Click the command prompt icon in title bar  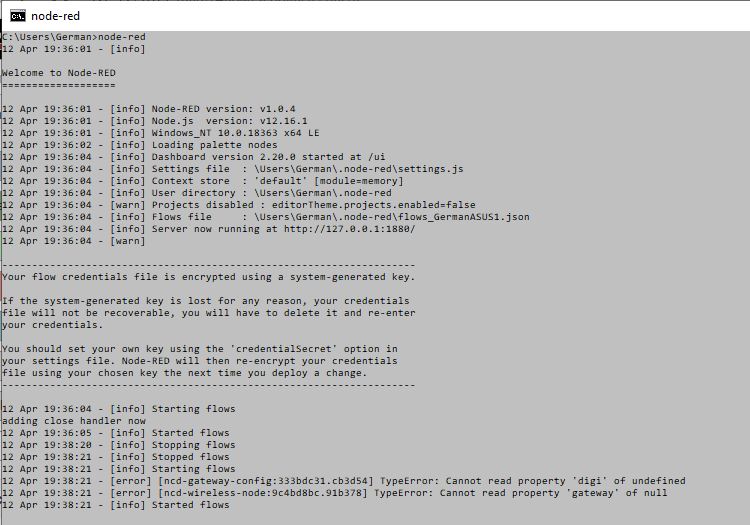(18, 16)
